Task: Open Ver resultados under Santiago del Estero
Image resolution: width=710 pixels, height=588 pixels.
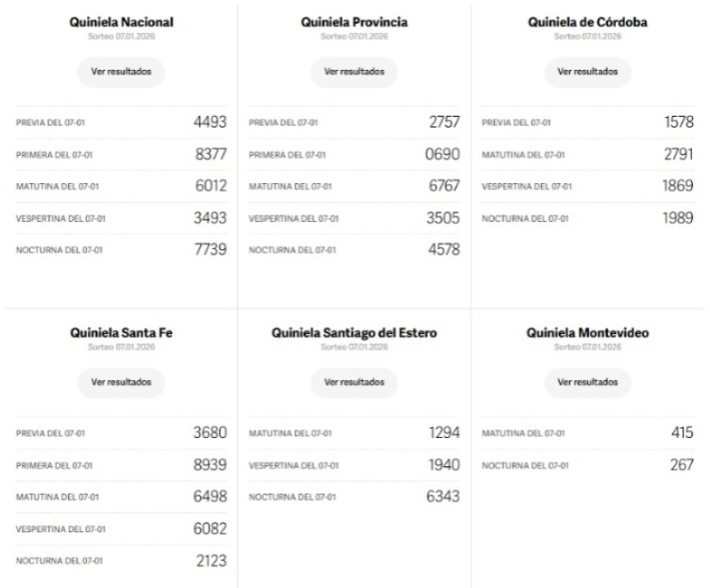Action: (x=354, y=382)
